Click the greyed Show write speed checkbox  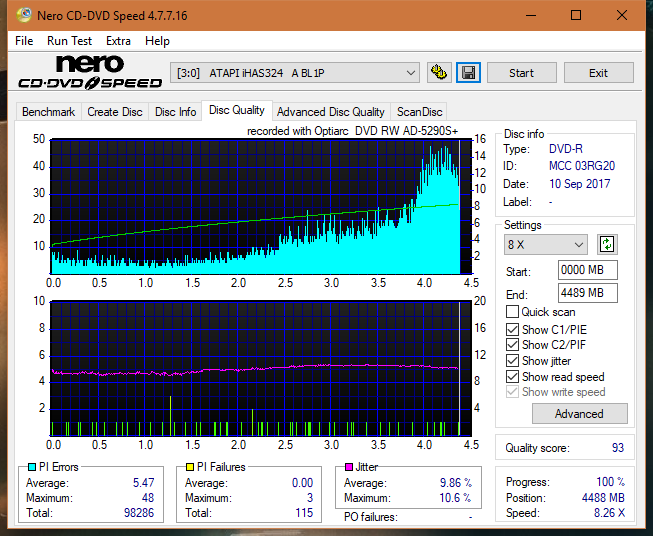pos(512,392)
